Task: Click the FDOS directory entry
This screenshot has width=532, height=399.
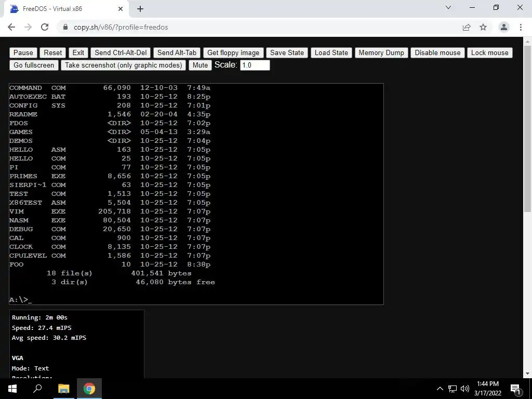Action: 110,123
